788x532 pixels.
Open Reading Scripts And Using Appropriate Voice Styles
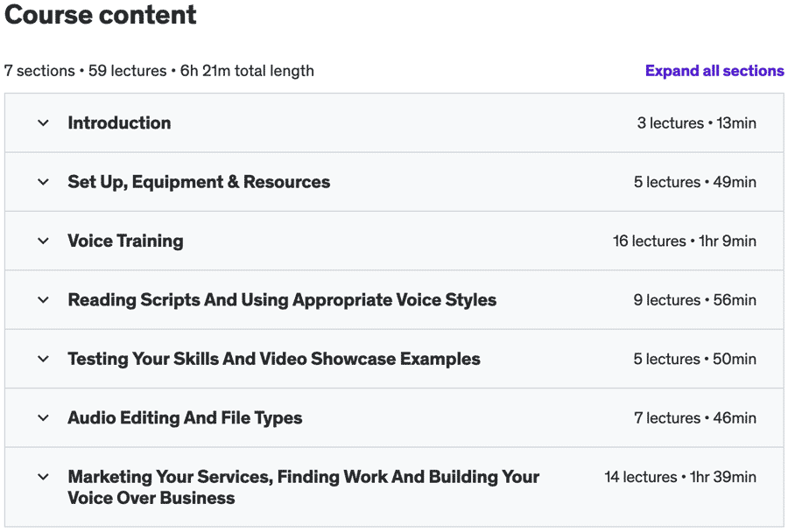click(282, 300)
